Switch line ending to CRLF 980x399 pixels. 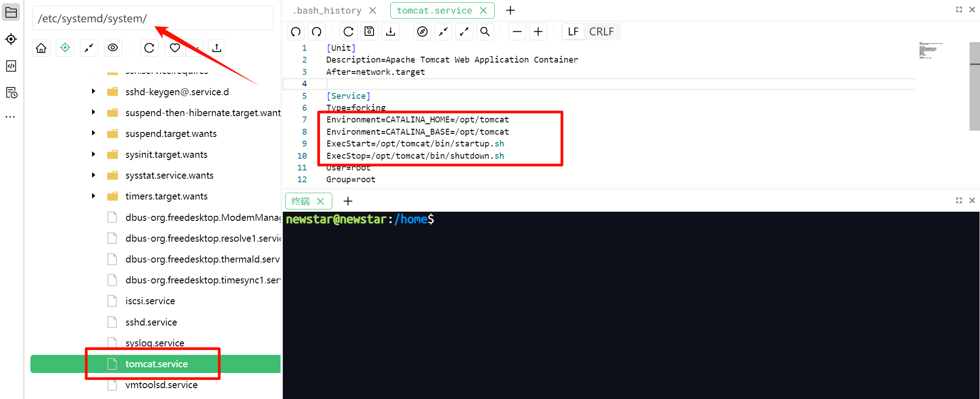pyautogui.click(x=601, y=32)
